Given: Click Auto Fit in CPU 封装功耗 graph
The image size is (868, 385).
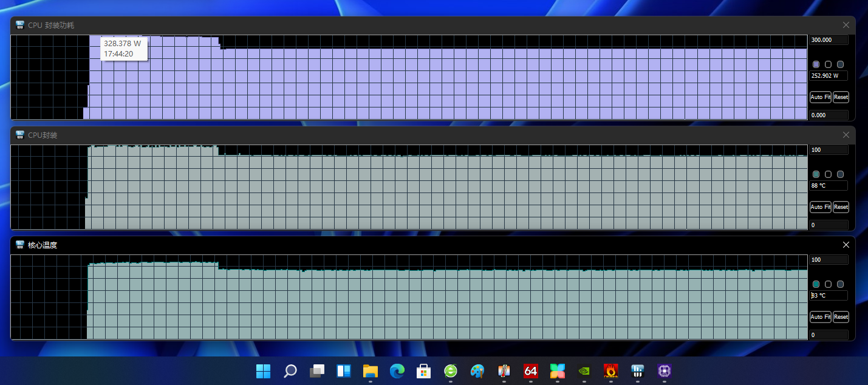Looking at the screenshot, I should point(820,97).
